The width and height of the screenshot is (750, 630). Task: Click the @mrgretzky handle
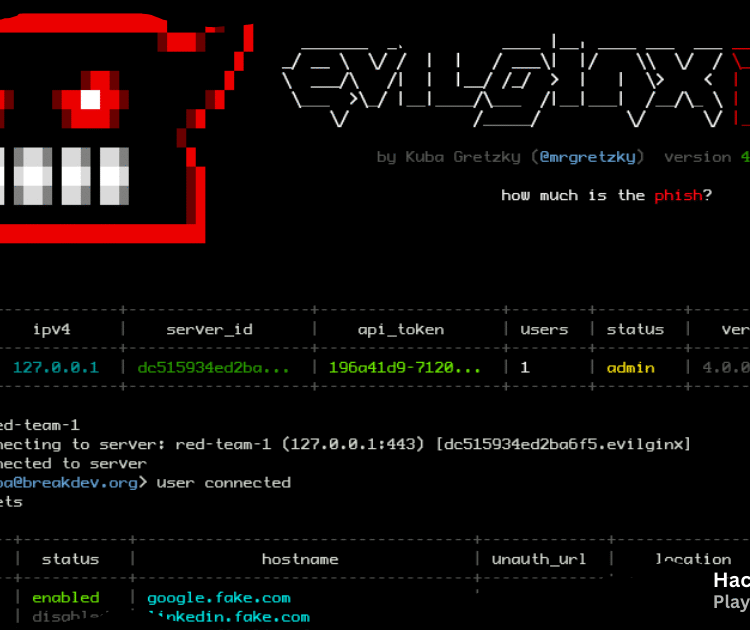point(587,157)
